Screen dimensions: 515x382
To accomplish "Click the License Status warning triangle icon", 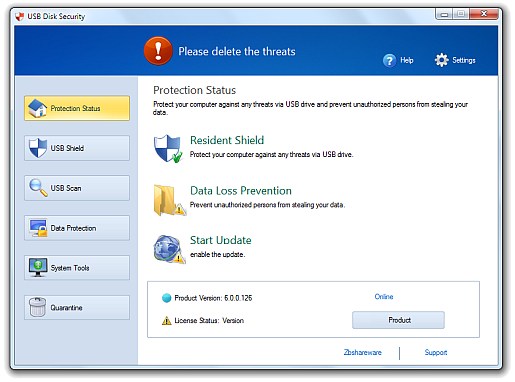I will [166, 321].
